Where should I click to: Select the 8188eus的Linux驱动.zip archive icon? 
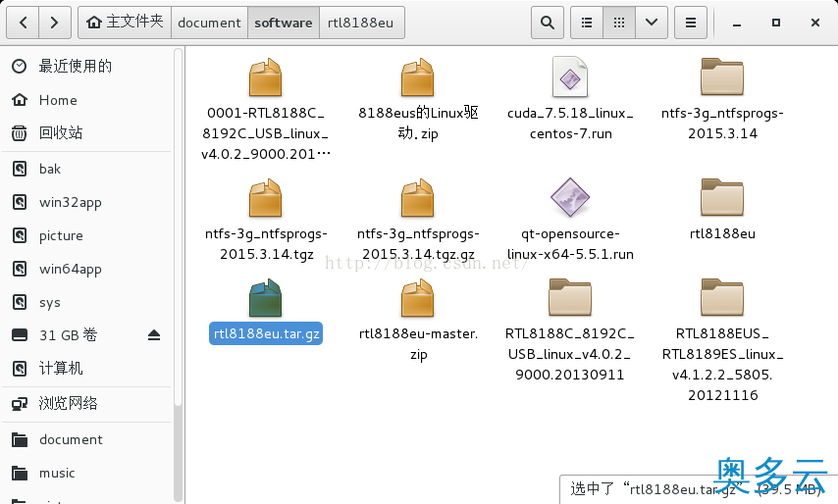point(418,77)
